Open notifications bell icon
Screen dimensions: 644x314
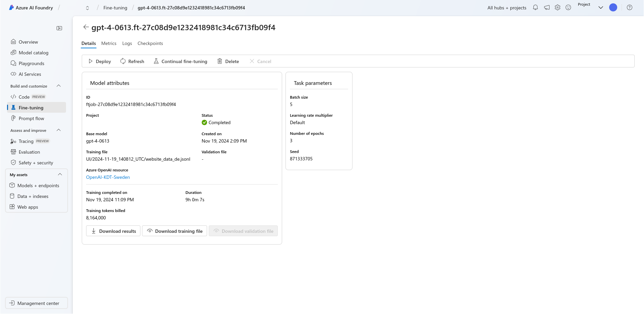tap(535, 7)
